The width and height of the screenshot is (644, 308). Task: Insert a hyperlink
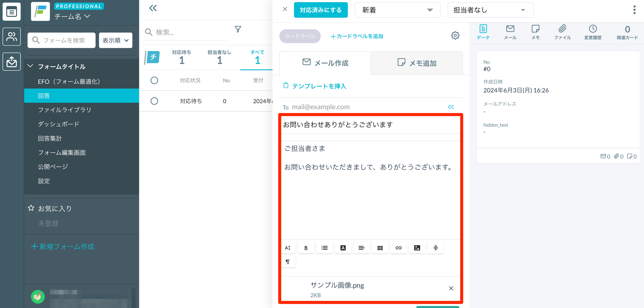pyautogui.click(x=399, y=248)
